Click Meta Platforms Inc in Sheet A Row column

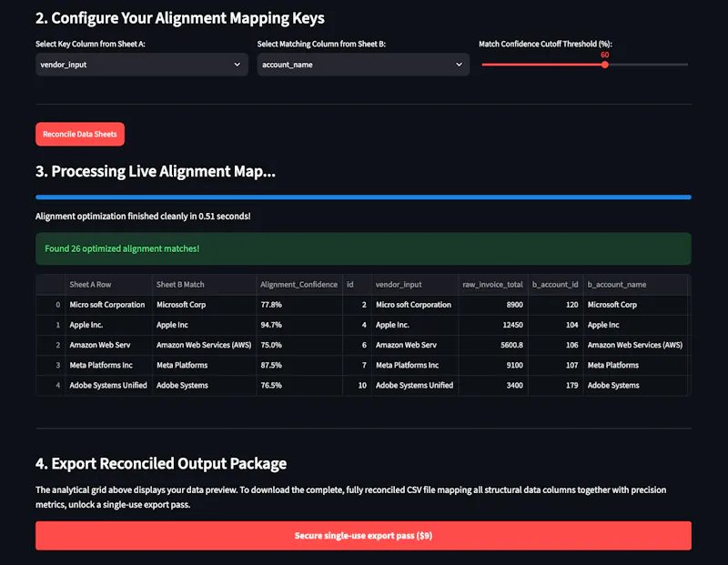[x=108, y=366]
